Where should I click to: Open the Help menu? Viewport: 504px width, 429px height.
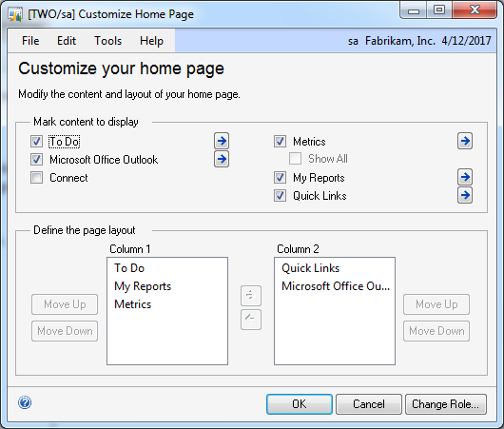tap(151, 41)
